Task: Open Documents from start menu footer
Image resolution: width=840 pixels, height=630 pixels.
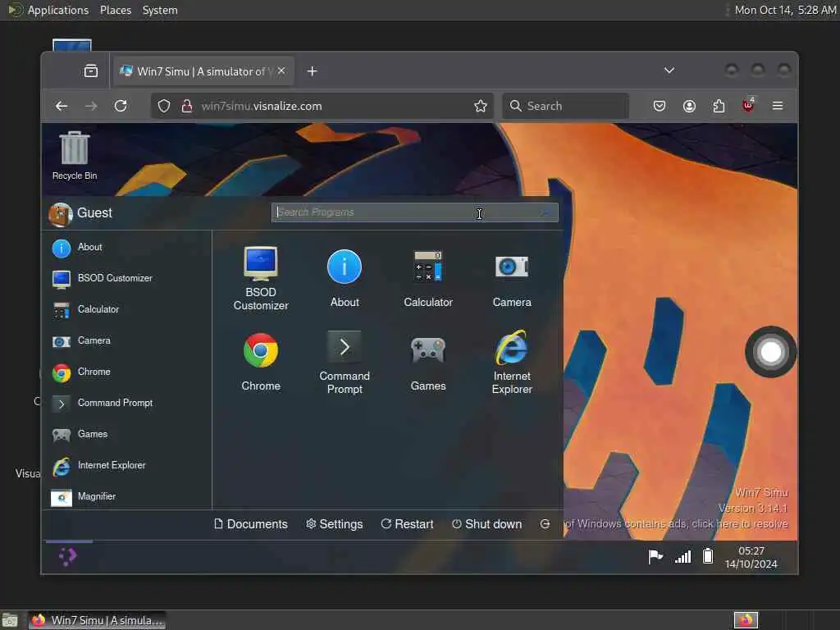Action: pos(251,524)
